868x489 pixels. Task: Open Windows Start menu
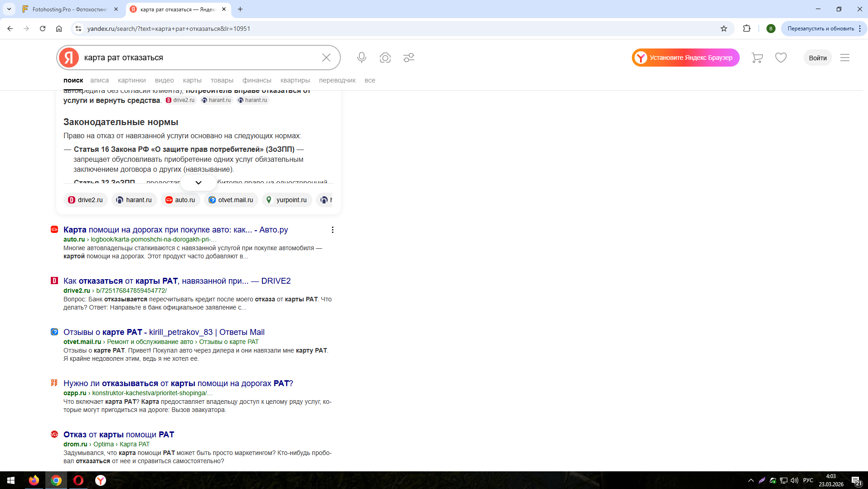pyautogui.click(x=11, y=480)
